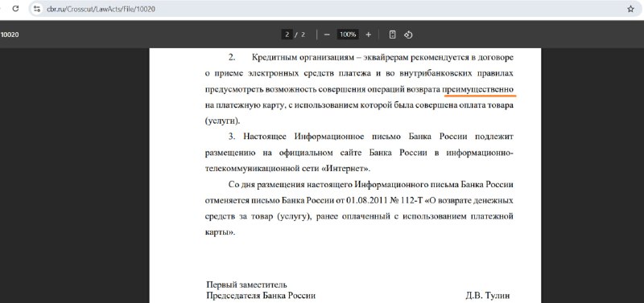Click the document title 10020

[x=10, y=35]
